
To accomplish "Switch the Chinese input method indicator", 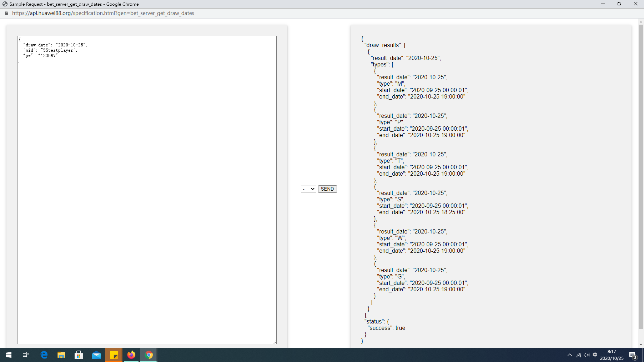I will click(x=595, y=355).
